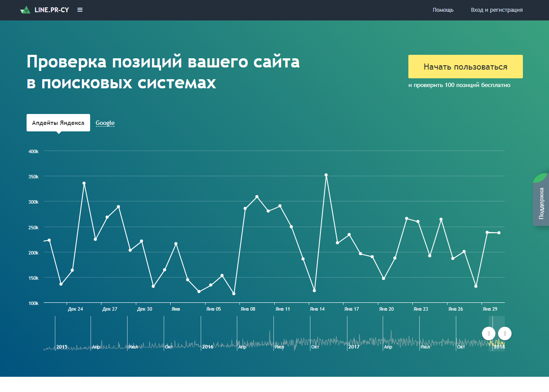This screenshot has height=392, width=549.
Task: Click the 400k axis label
Action: coord(34,151)
